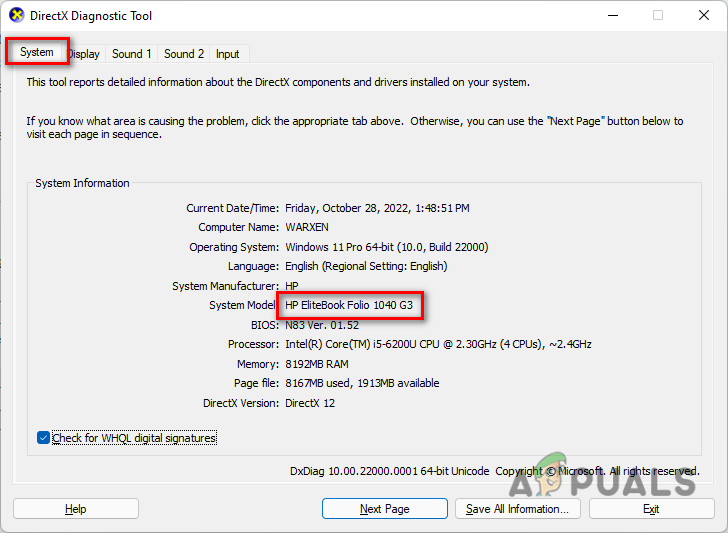Click the English Regional Setting language value
This screenshot has height=533, width=728.
366,266
